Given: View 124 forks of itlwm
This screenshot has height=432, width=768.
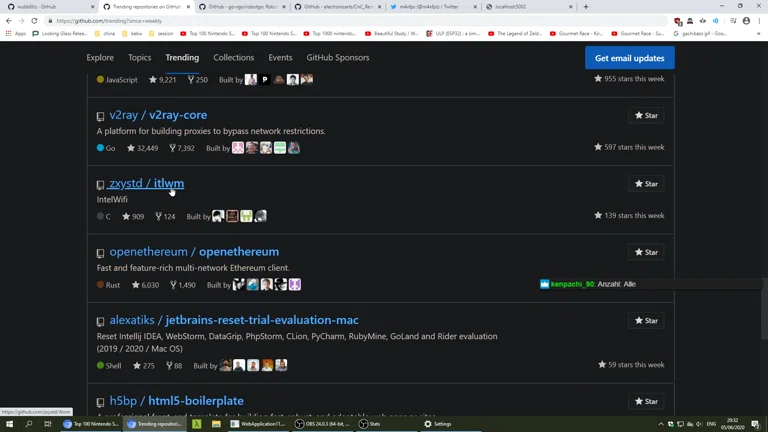Looking at the screenshot, I should [165, 216].
